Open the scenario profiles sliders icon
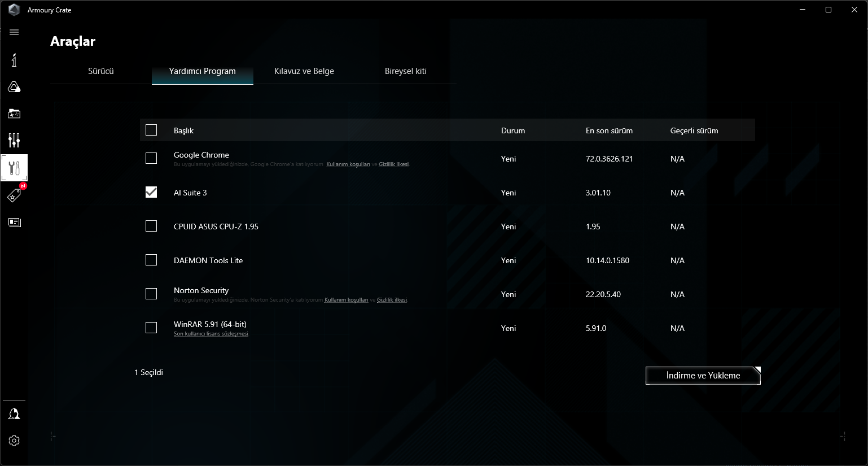The image size is (868, 466). coord(14,140)
